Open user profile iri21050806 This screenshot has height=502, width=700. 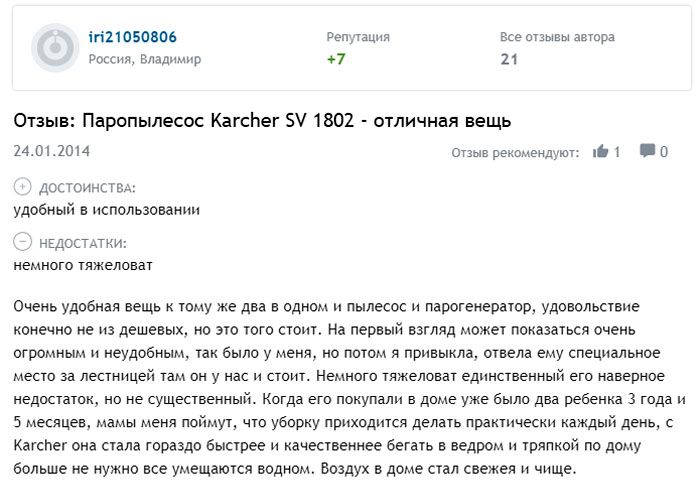133,37
